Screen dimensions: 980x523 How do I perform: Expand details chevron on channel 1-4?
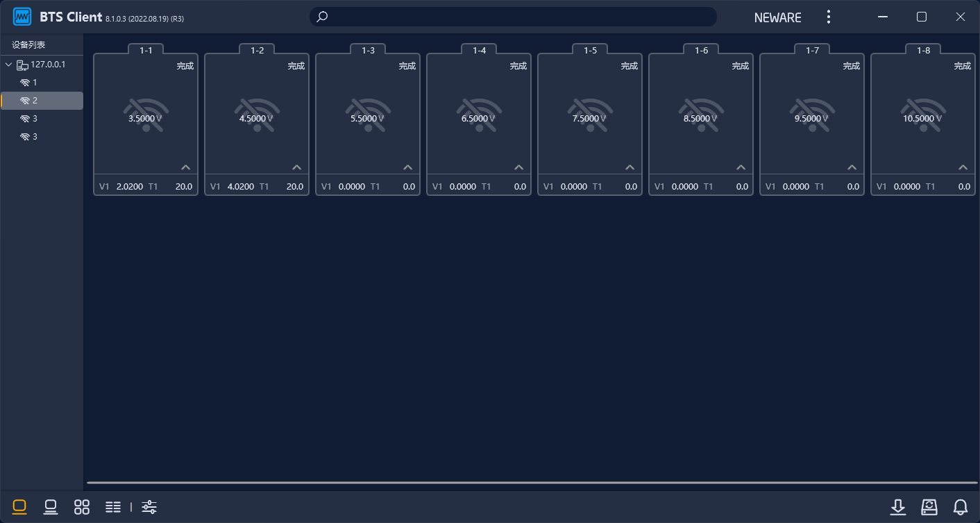click(x=519, y=167)
